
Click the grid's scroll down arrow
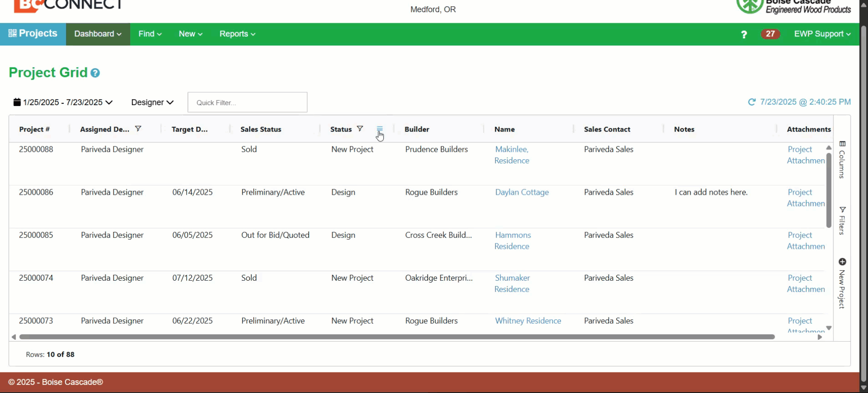tap(829, 328)
